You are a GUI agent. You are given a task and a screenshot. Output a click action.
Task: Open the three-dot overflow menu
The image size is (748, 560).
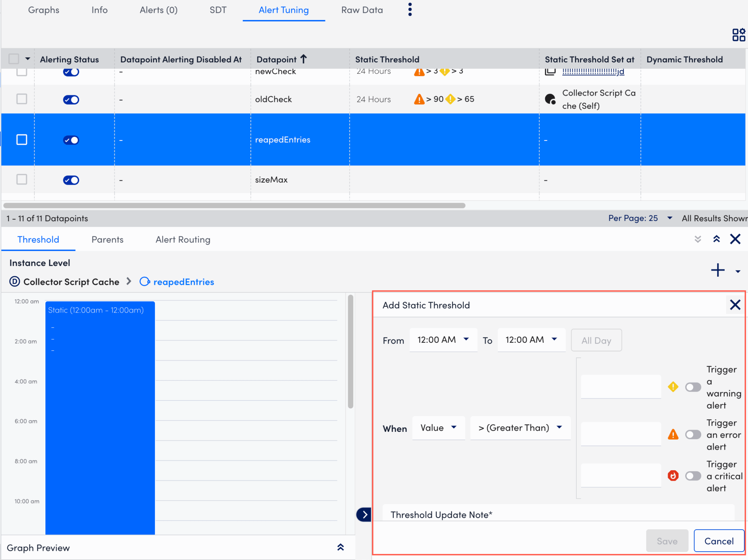[409, 9]
